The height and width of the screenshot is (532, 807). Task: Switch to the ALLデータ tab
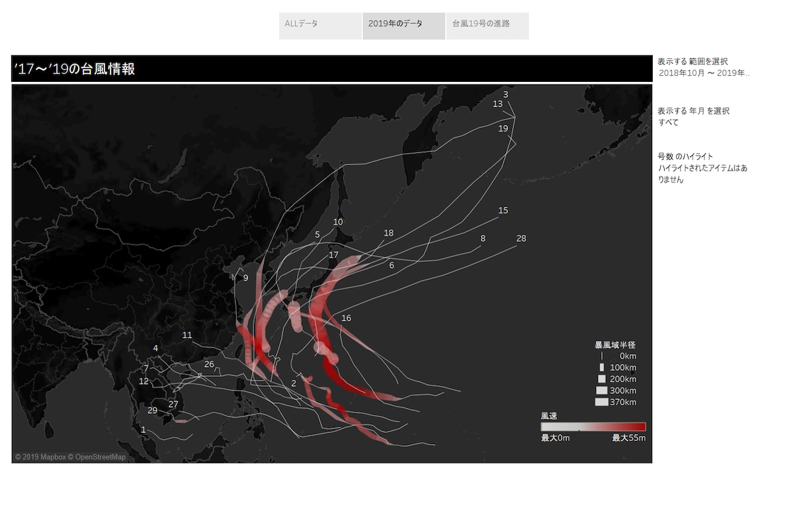320,26
